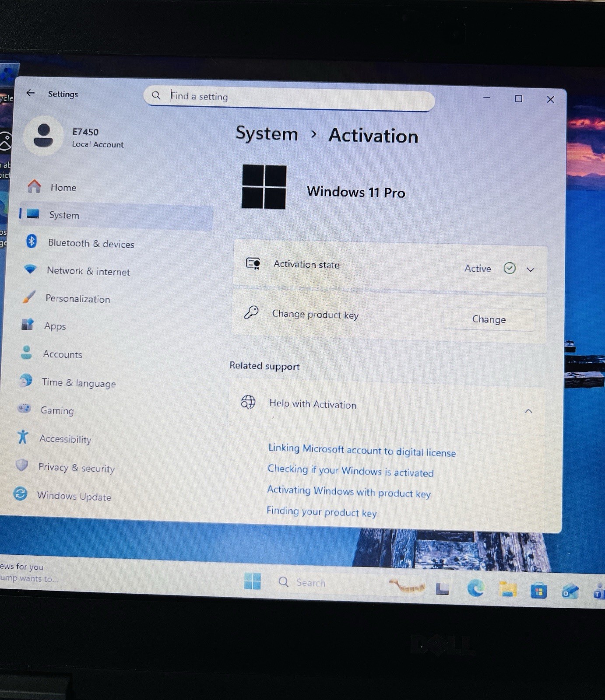Open Checking if your Windows is activated link

(x=351, y=471)
